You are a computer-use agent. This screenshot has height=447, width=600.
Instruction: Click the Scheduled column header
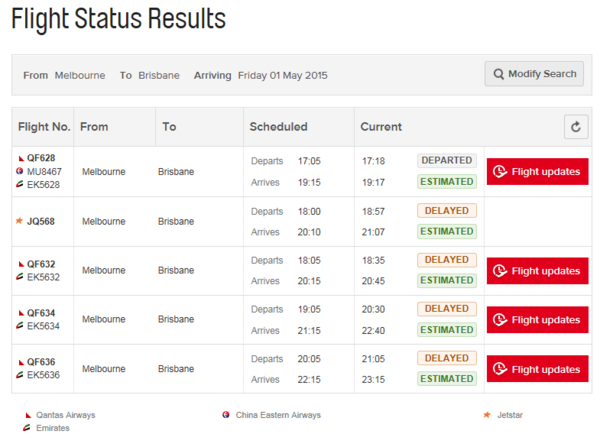278,127
